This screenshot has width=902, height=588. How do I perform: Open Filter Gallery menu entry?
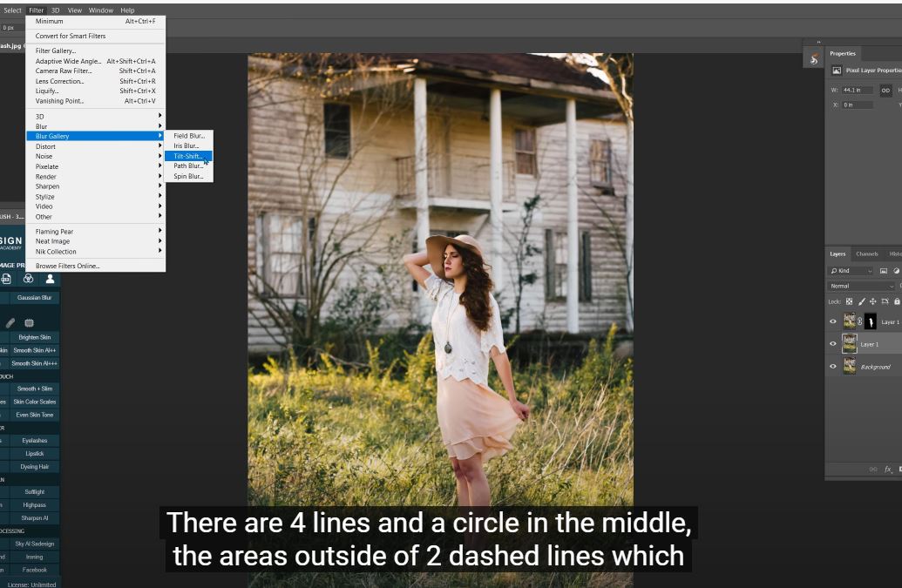(x=96, y=51)
